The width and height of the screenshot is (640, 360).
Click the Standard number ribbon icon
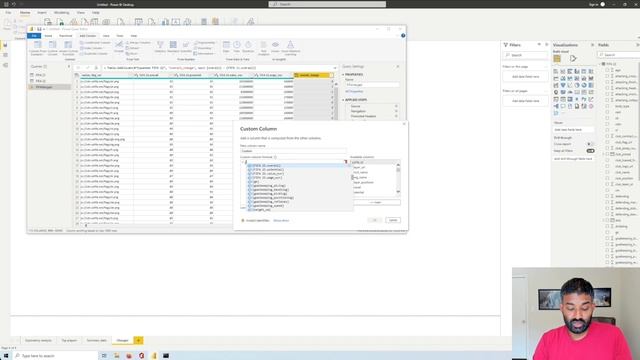pos(173,45)
